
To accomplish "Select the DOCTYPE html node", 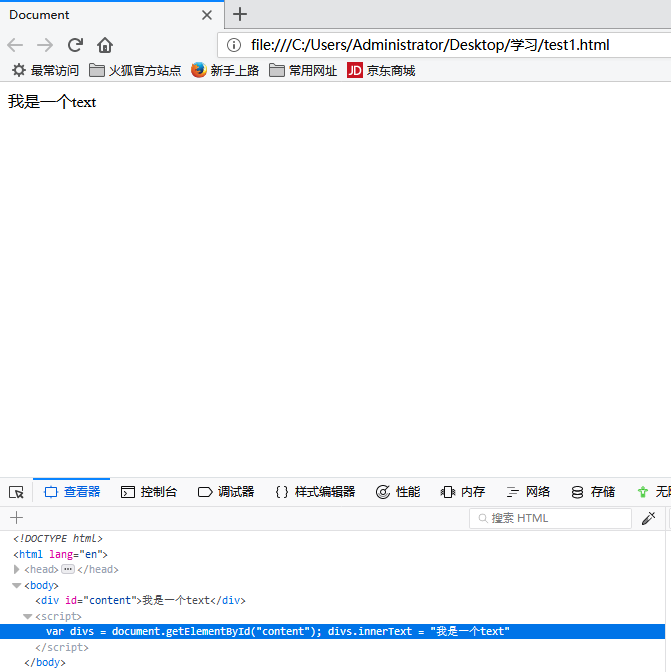I will click(x=58, y=538).
